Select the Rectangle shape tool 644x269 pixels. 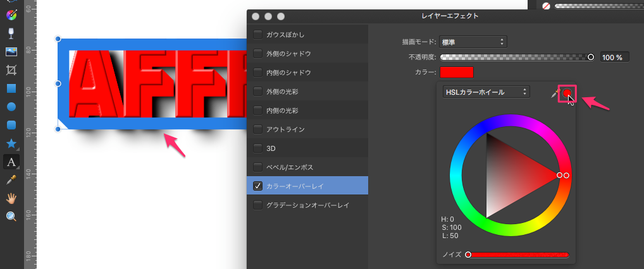pyautogui.click(x=11, y=88)
